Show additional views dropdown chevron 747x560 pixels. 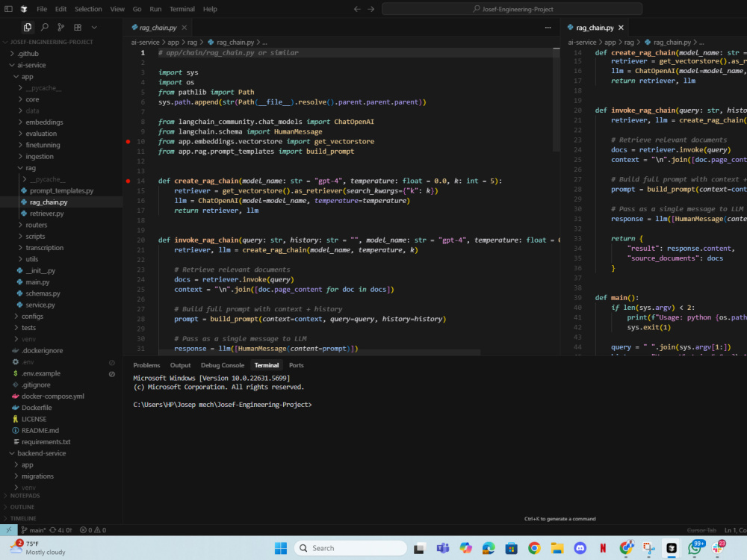point(94,28)
